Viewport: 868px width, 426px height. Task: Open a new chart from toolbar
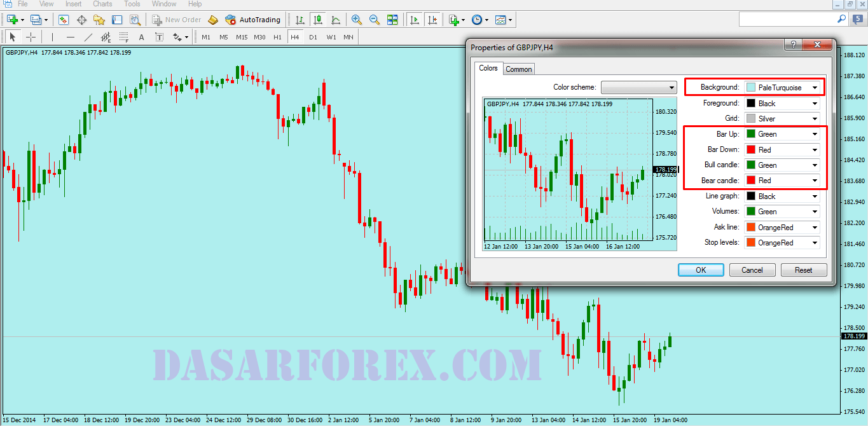point(13,20)
